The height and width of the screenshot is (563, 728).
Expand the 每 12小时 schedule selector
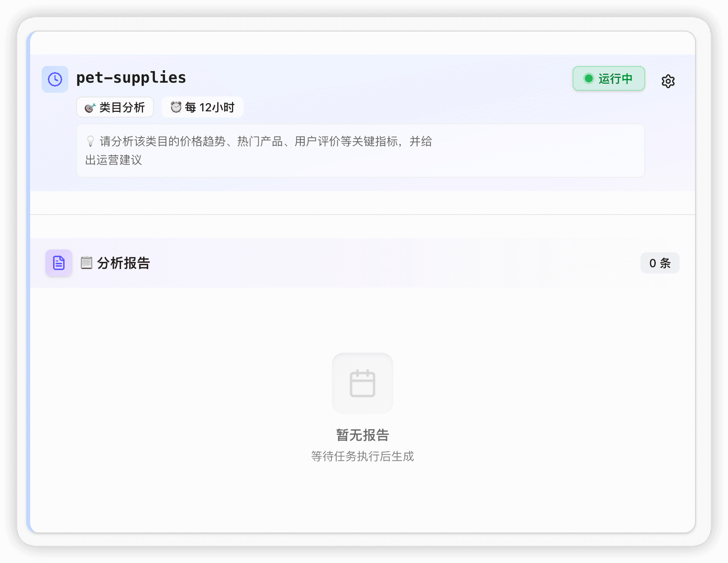202,107
